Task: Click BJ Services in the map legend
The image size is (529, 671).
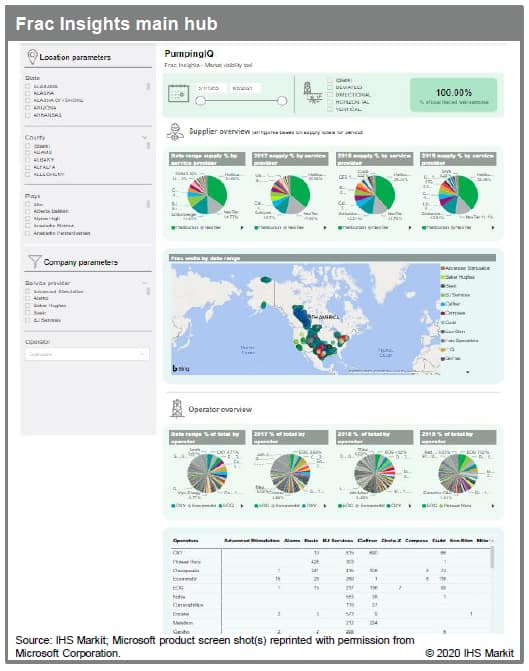Action: 455,295
